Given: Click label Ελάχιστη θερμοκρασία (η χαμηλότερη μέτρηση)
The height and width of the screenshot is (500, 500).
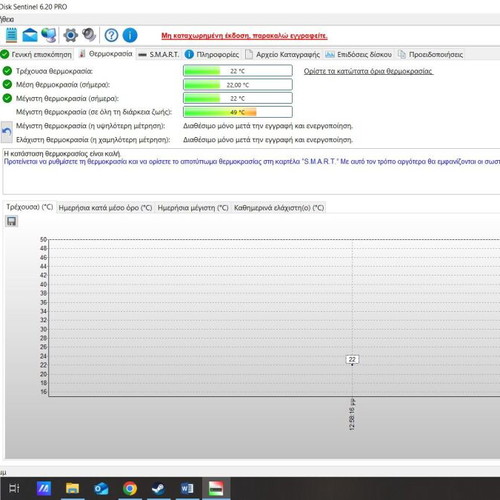Looking at the screenshot, I should tap(93, 139).
